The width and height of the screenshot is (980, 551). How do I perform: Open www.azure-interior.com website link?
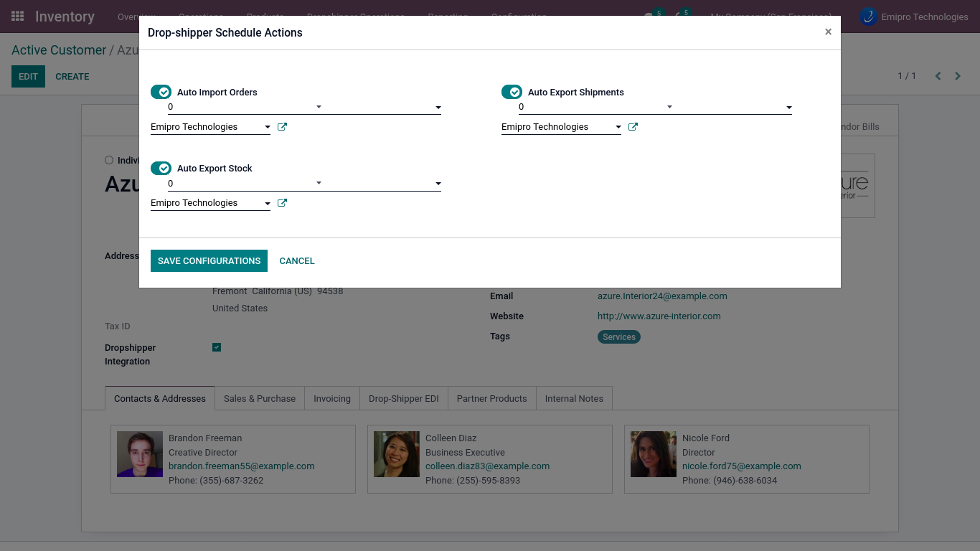pyautogui.click(x=659, y=316)
